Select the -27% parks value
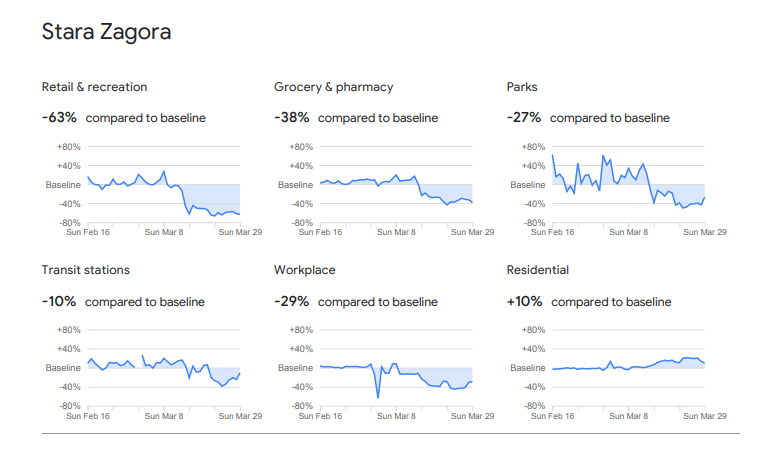This screenshot has height=456, width=765. tap(524, 118)
